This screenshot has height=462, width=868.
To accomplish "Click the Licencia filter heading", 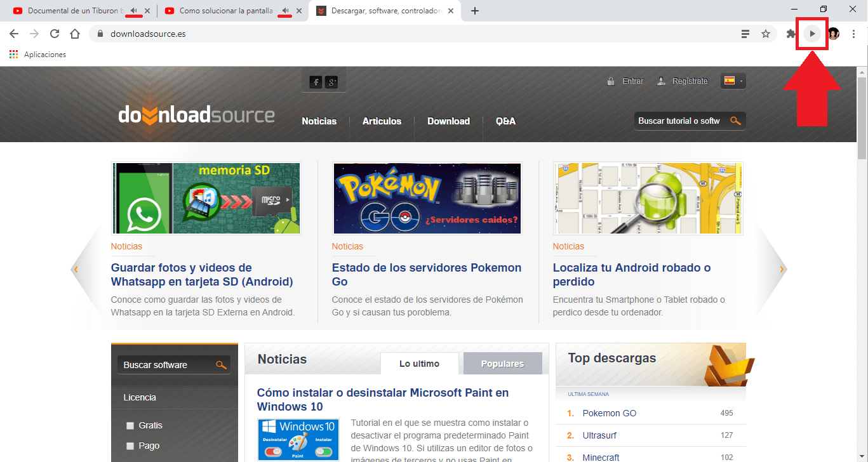I will [x=140, y=397].
